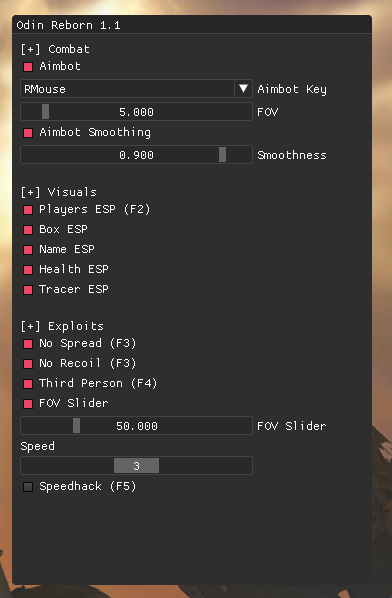Enable Speedhack (F5)
Viewport: 392px width, 598px height.
click(x=28, y=487)
